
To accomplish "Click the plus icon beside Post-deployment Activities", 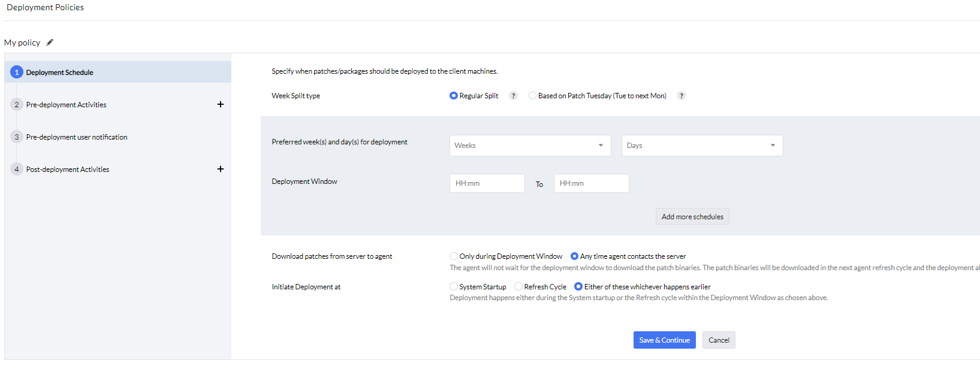I will (221, 169).
